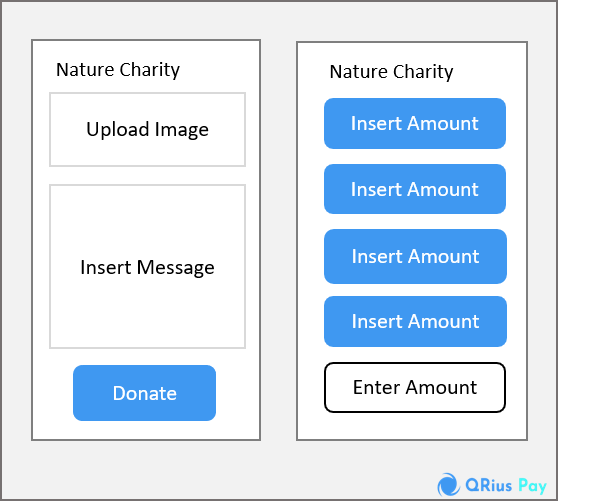Click the "Donate" text on the button
Screen dimensions: 603x501
145,393
